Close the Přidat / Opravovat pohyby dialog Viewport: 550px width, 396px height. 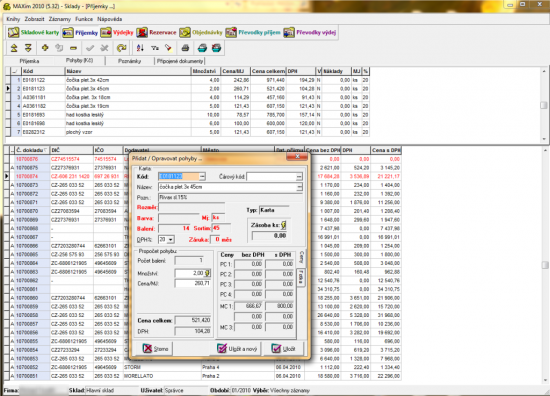(x=297, y=157)
